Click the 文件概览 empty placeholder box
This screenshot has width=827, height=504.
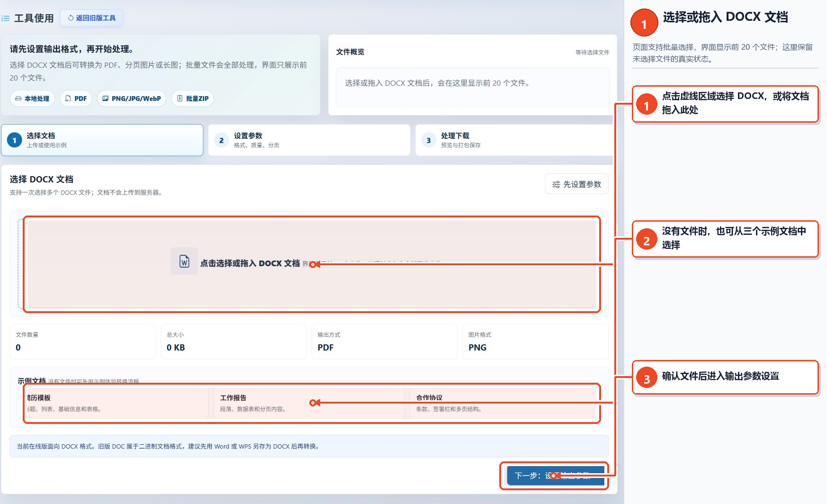point(473,88)
